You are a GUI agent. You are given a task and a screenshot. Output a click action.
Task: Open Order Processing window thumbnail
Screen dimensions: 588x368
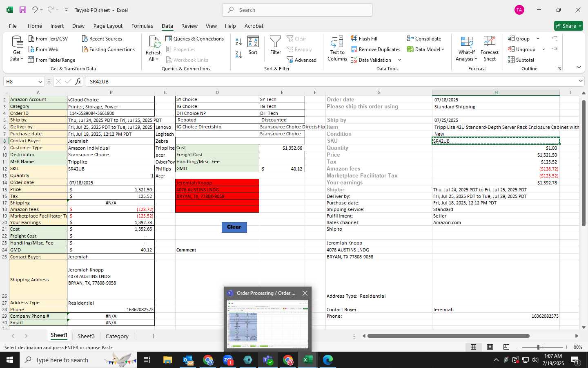click(267, 324)
